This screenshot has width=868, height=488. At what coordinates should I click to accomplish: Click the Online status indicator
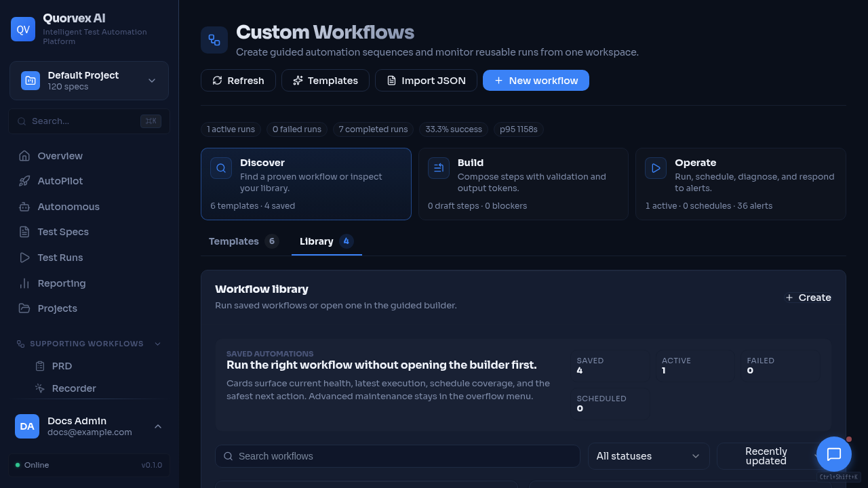tap(32, 465)
